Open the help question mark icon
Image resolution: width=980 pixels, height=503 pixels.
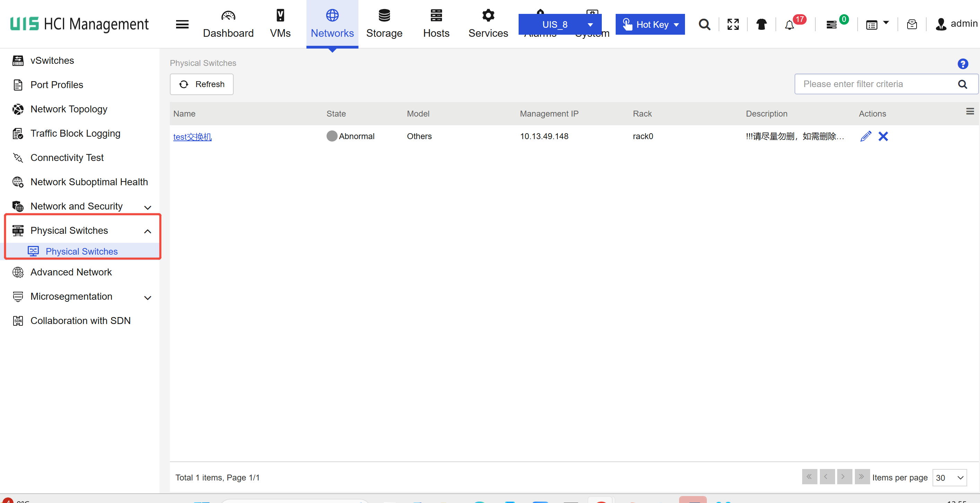pos(963,64)
